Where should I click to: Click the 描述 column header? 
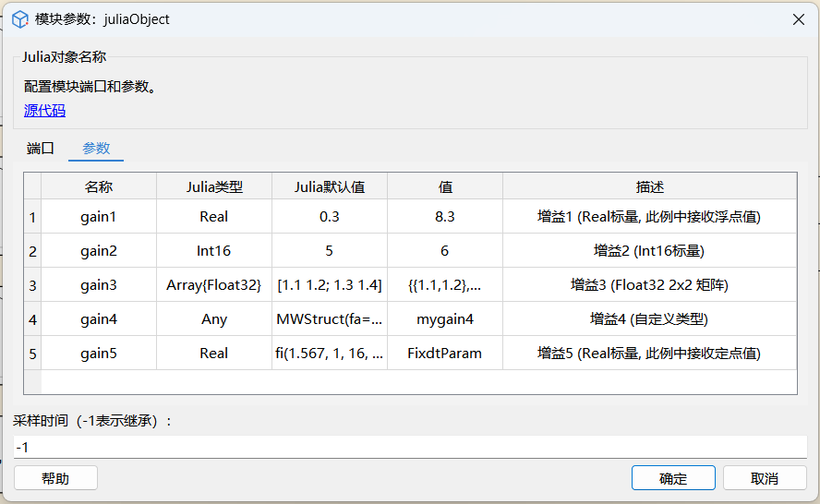pos(649,186)
